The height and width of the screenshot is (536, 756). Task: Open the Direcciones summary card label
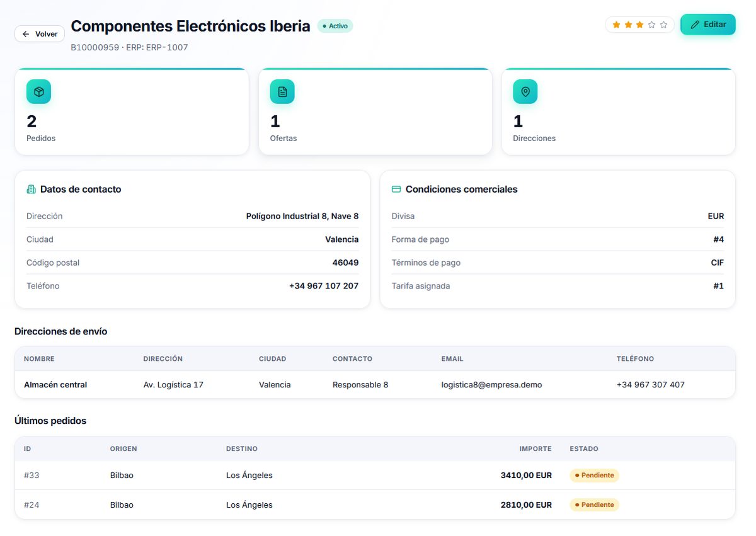click(534, 138)
